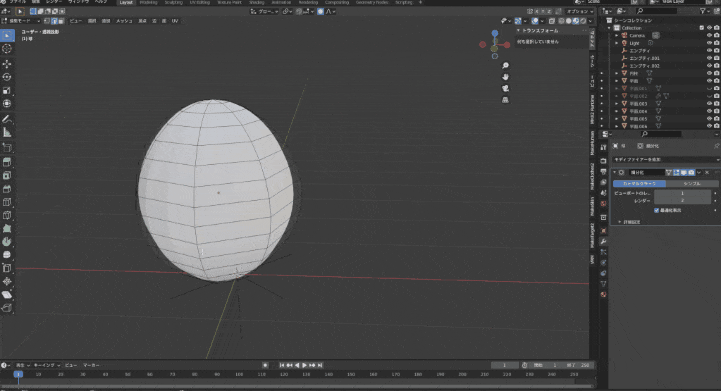
Task: Open the オプション dropdown in viewport header
Action: [579, 12]
